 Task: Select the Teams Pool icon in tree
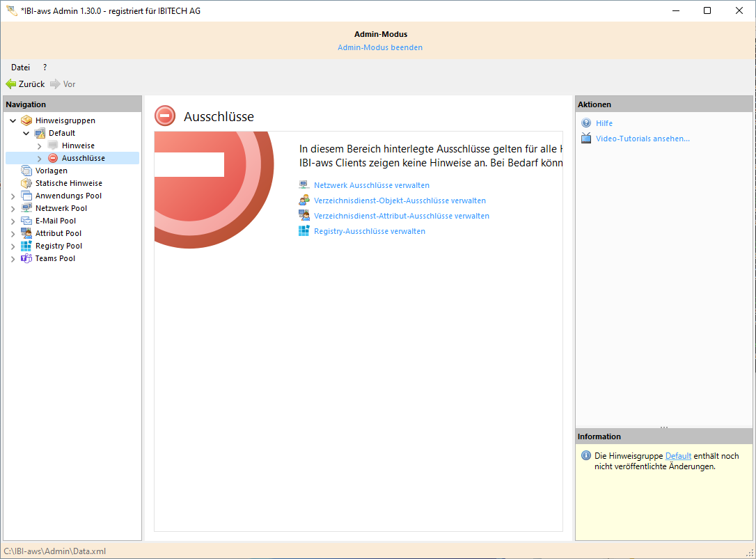tap(26, 258)
